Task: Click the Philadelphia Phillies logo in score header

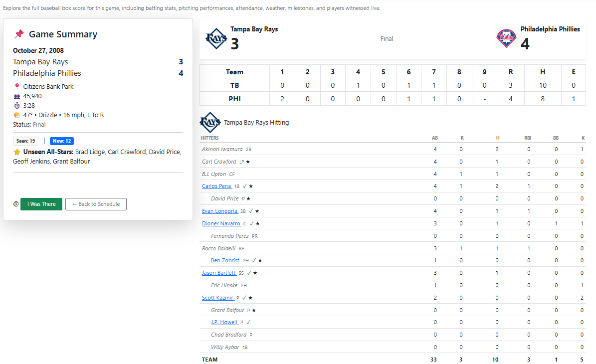Action: (506, 38)
